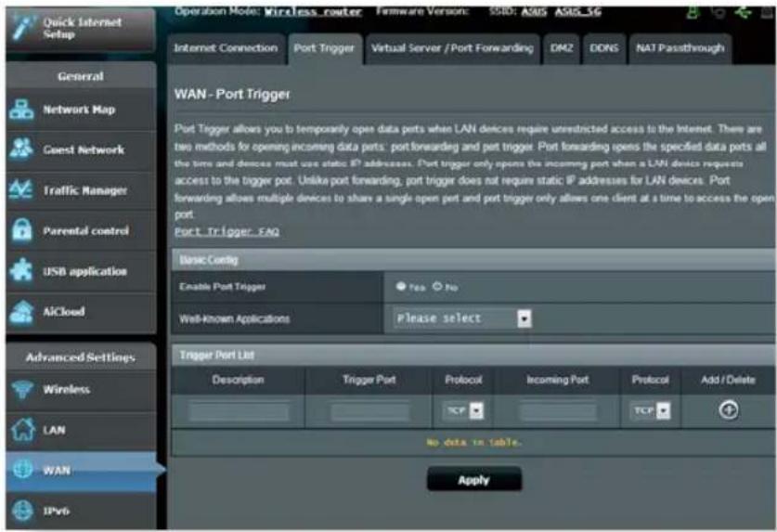The width and height of the screenshot is (777, 532).
Task: Click the 'Advanced Settings' sidebar section header
Action: coord(80,357)
